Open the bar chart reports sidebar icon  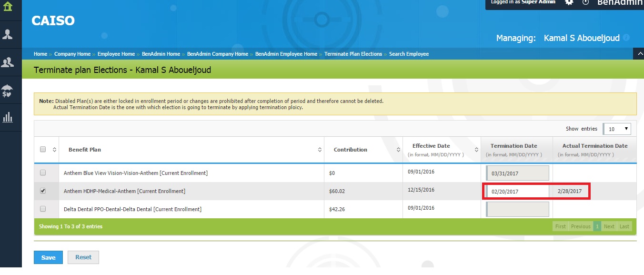click(8, 117)
